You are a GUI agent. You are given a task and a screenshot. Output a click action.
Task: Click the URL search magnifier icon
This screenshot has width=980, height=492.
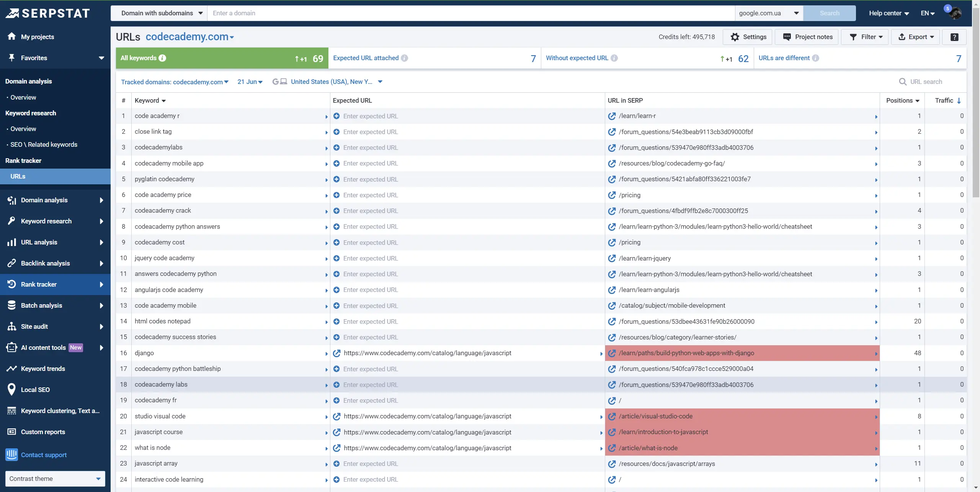(902, 82)
